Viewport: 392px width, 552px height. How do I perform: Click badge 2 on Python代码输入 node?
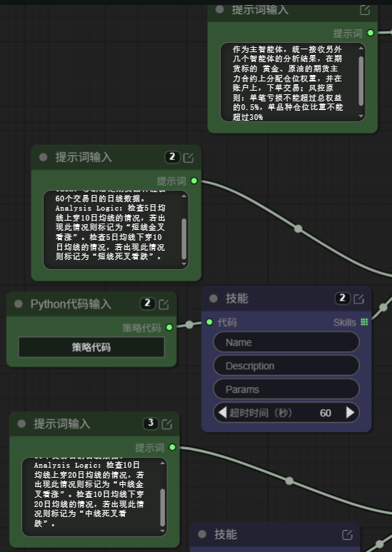tap(147, 303)
